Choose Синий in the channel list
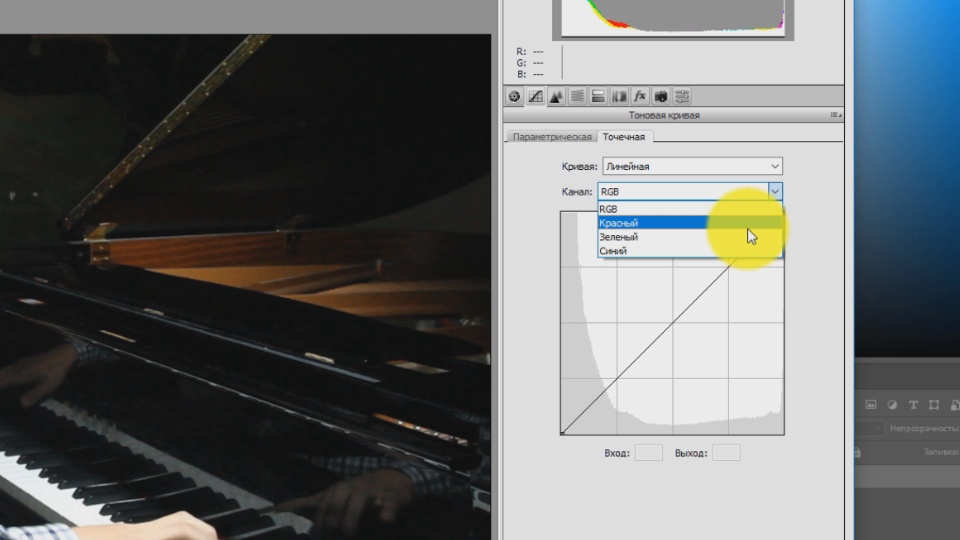Image resolution: width=960 pixels, height=540 pixels. coord(690,251)
